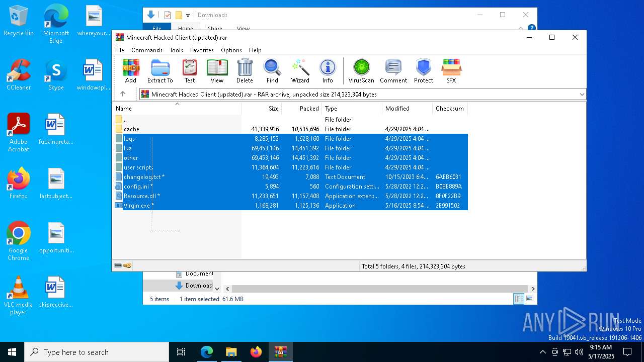Click the Extract To toolbar icon

point(160,71)
